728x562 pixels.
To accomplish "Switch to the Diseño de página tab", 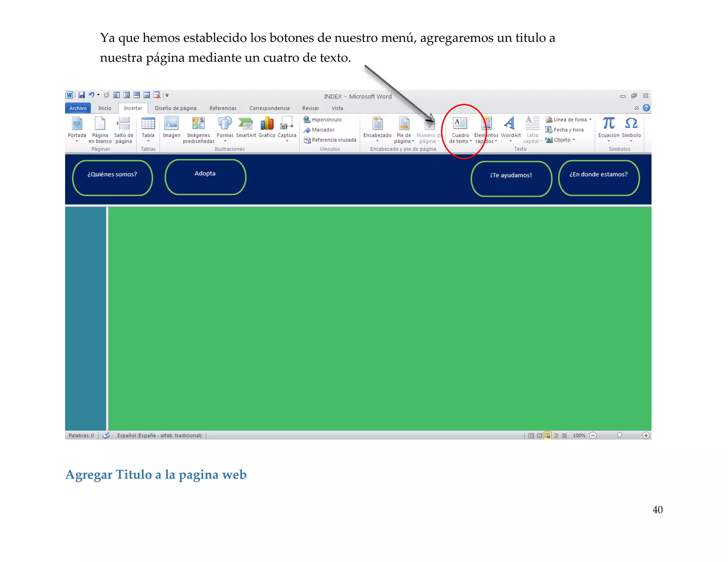I will coord(175,108).
